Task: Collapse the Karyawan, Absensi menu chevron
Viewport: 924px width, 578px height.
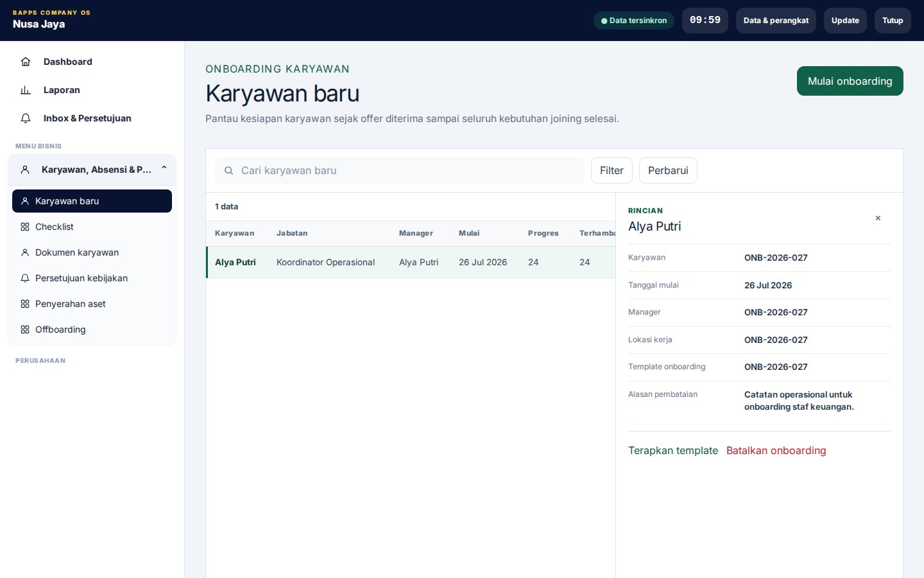Action: pyautogui.click(x=164, y=168)
